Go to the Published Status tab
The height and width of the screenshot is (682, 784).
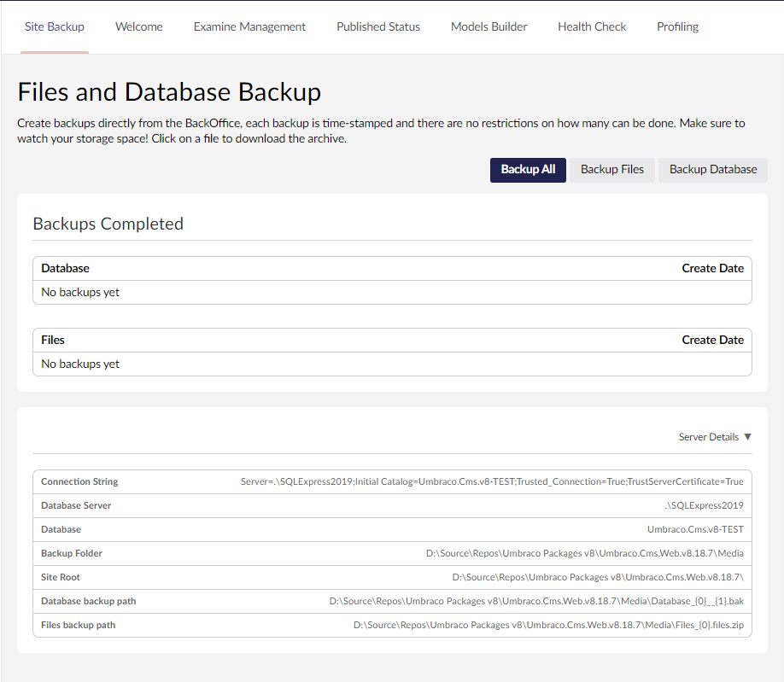coord(377,26)
